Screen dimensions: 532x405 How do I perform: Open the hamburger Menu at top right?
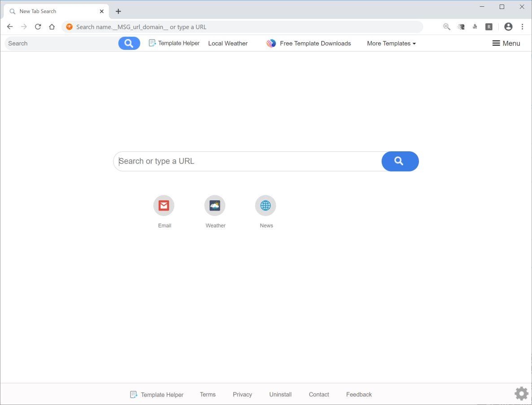click(x=506, y=43)
